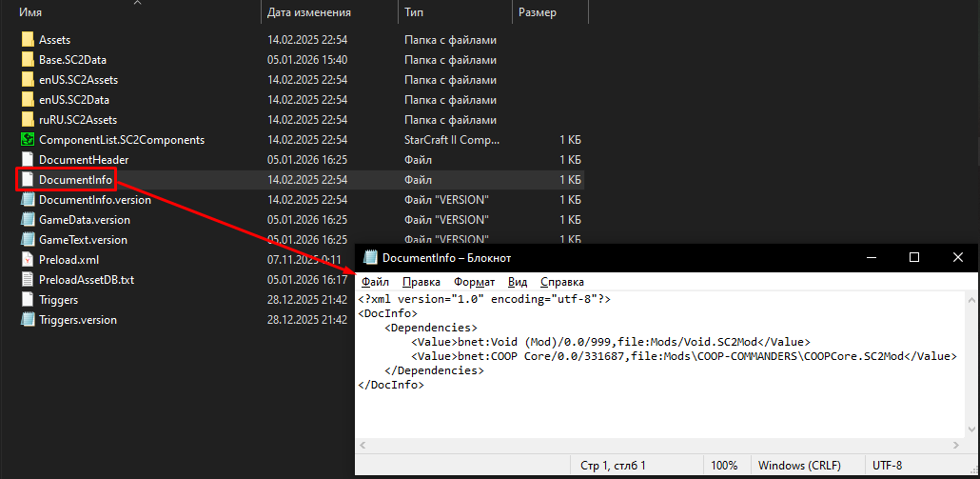980x479 pixels.
Task: Place cursor on the opening <DocInfo> tag line
Action: (x=387, y=313)
